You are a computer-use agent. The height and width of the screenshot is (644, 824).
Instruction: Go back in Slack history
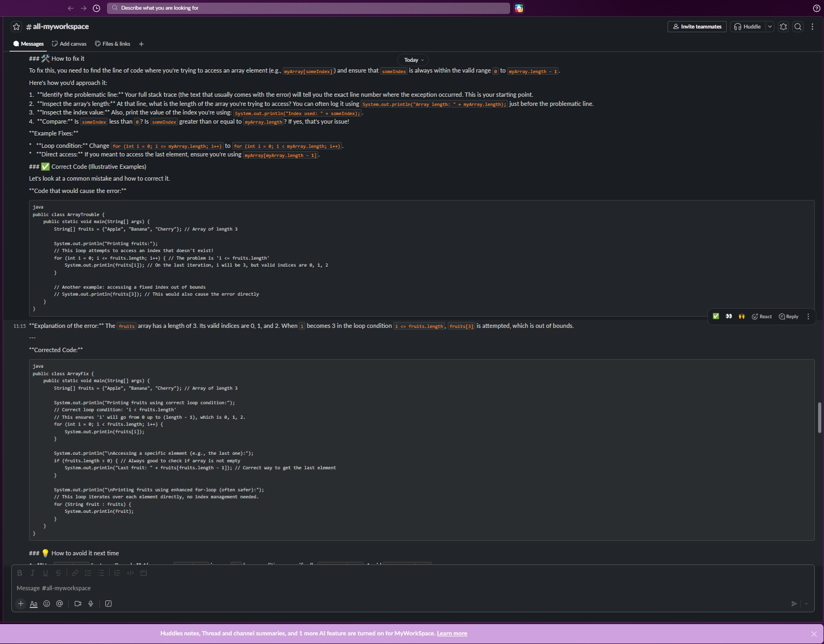point(70,8)
